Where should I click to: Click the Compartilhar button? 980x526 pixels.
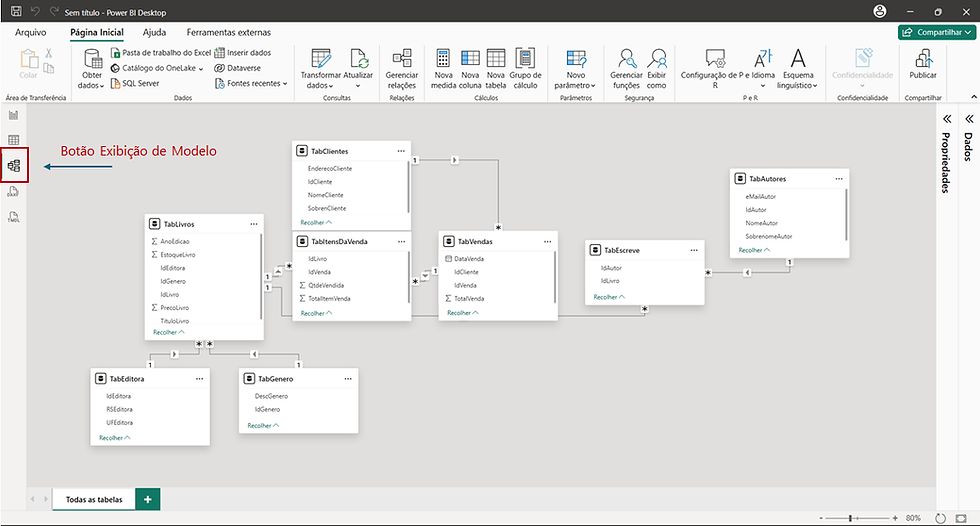pyautogui.click(x=937, y=32)
